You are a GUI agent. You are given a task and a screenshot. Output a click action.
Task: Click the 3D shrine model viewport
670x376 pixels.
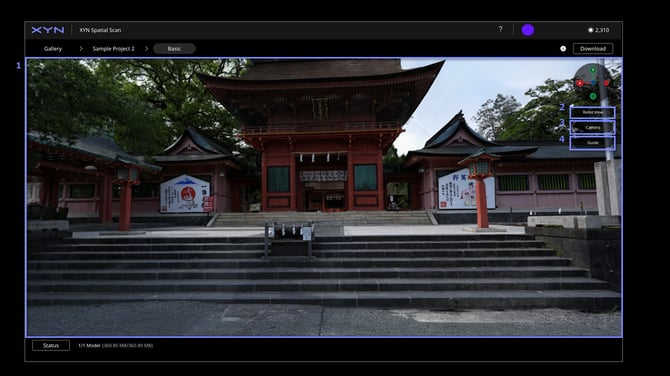(x=324, y=197)
